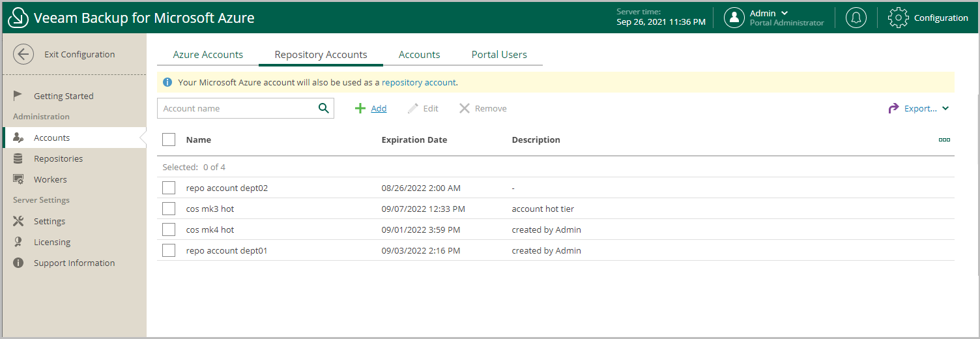Screen dimensions: 980x339
Task: Select the name repo account dept01
Action: coord(227,250)
